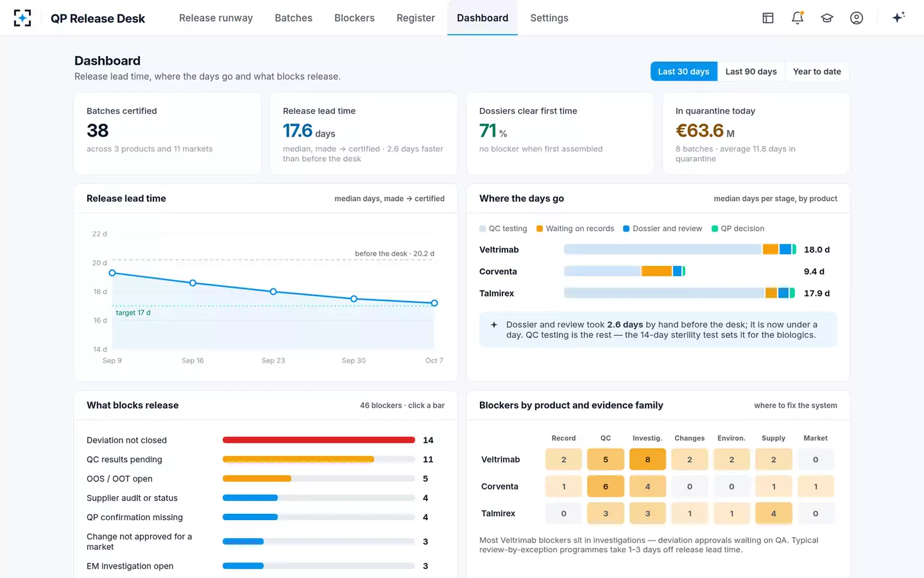Switch range to Year to date
The width and height of the screenshot is (924, 578).
pos(817,71)
